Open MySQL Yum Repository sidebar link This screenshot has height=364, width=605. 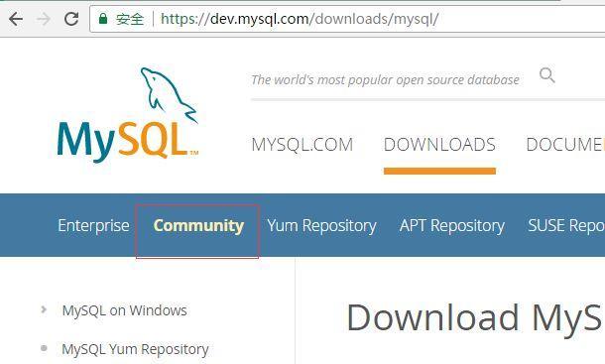click(x=135, y=349)
